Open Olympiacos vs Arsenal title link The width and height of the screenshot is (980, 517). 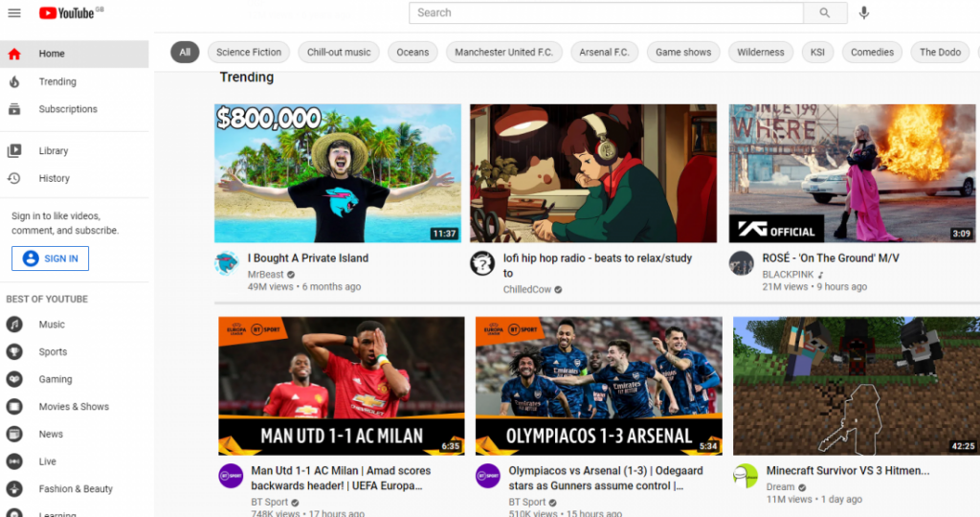[606, 479]
